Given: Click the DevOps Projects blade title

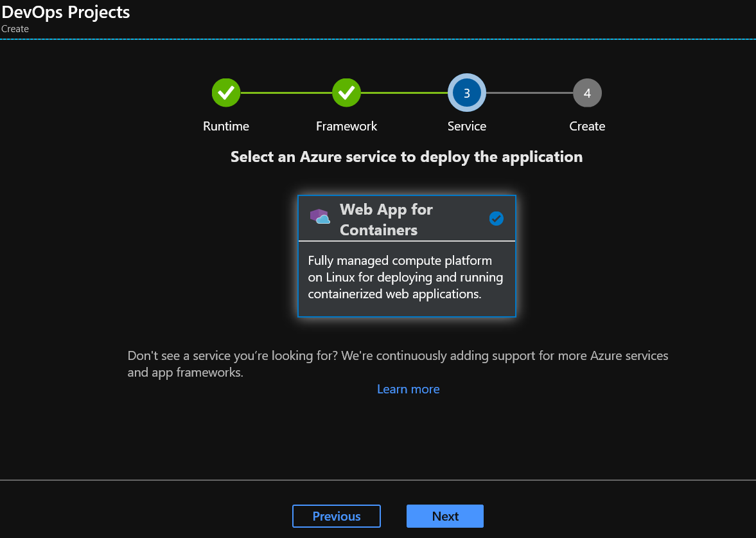Looking at the screenshot, I should pyautogui.click(x=66, y=12).
